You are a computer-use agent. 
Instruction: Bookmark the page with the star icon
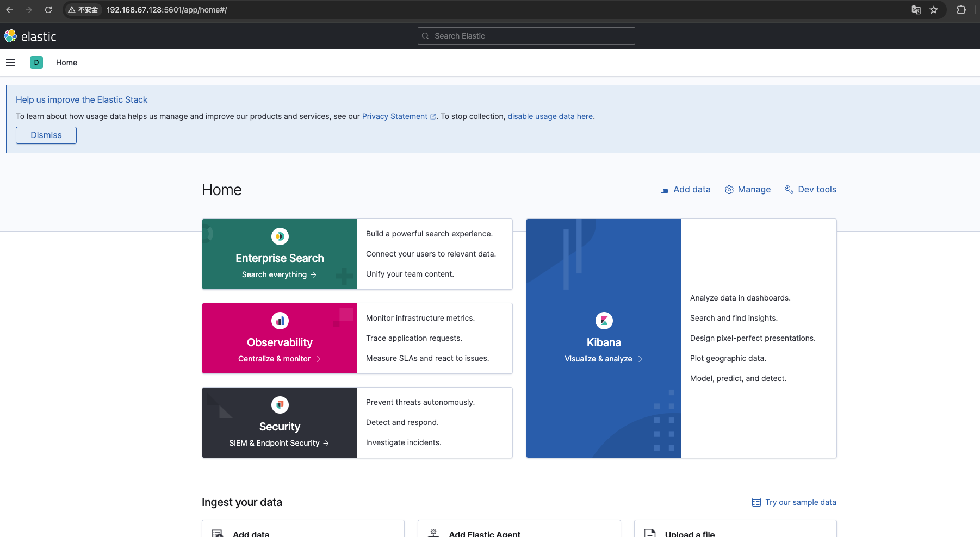pyautogui.click(x=934, y=10)
